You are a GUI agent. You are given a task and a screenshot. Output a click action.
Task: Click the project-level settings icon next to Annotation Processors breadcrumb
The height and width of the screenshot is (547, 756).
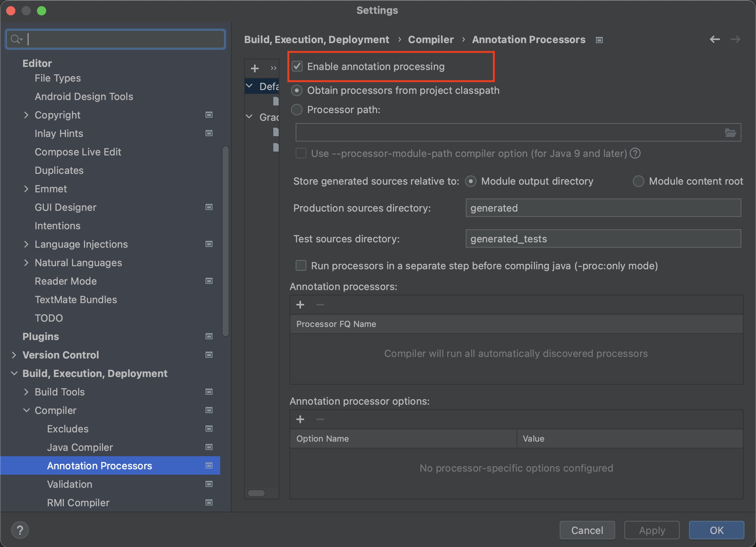[599, 40]
